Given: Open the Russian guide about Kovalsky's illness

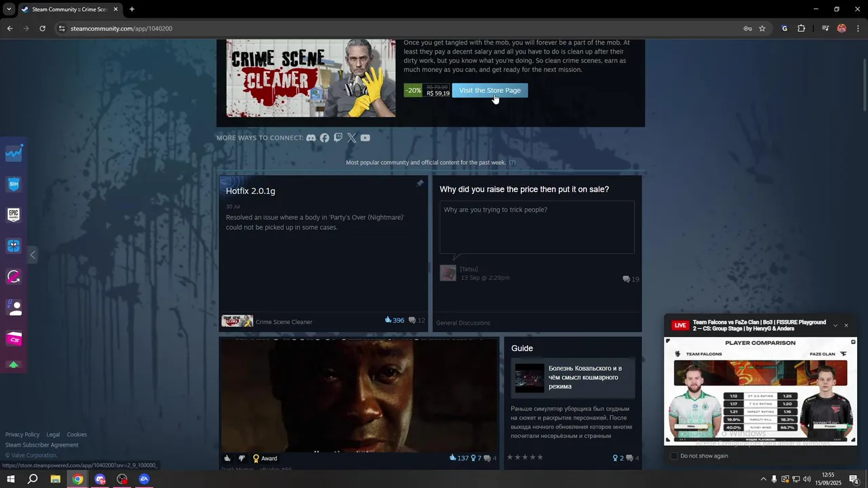Looking at the screenshot, I should [x=585, y=378].
